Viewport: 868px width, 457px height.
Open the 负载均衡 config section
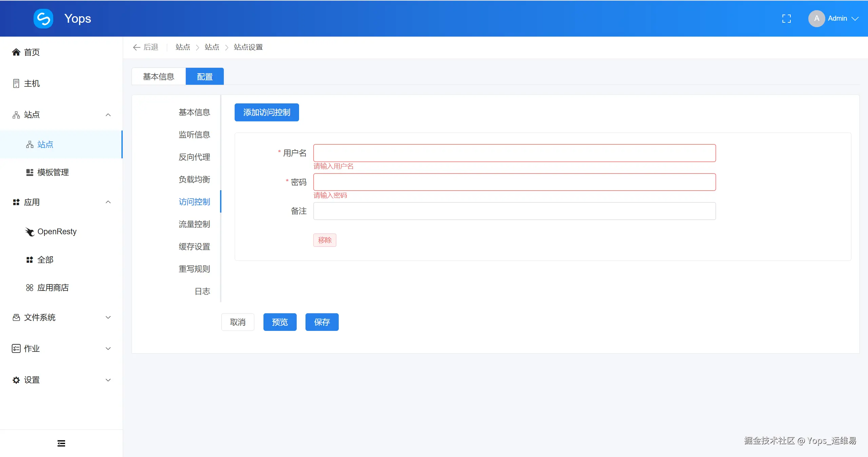click(x=194, y=179)
